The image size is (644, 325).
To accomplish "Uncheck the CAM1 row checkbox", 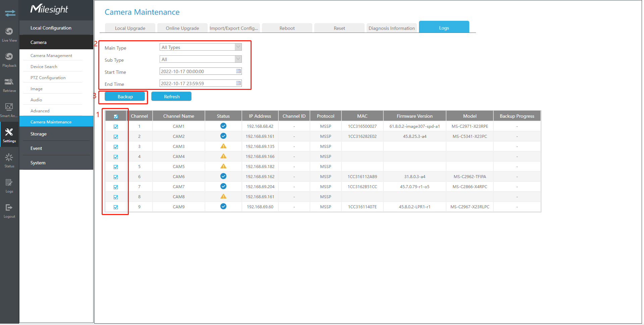I will (x=116, y=126).
